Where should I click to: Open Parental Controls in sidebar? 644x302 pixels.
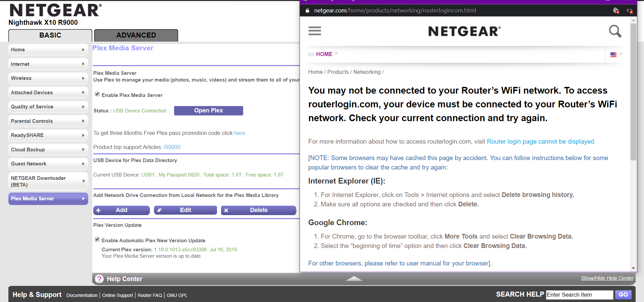(48, 121)
